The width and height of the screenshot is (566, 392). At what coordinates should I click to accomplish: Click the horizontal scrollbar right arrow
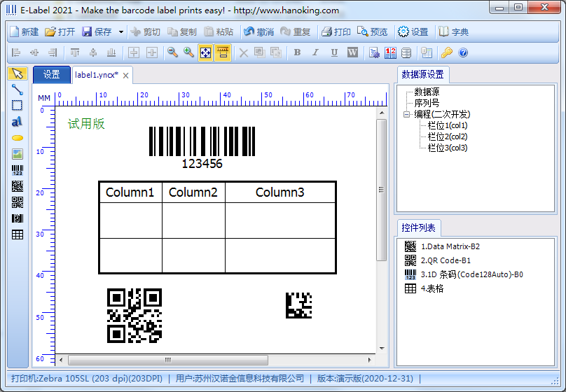370,360
